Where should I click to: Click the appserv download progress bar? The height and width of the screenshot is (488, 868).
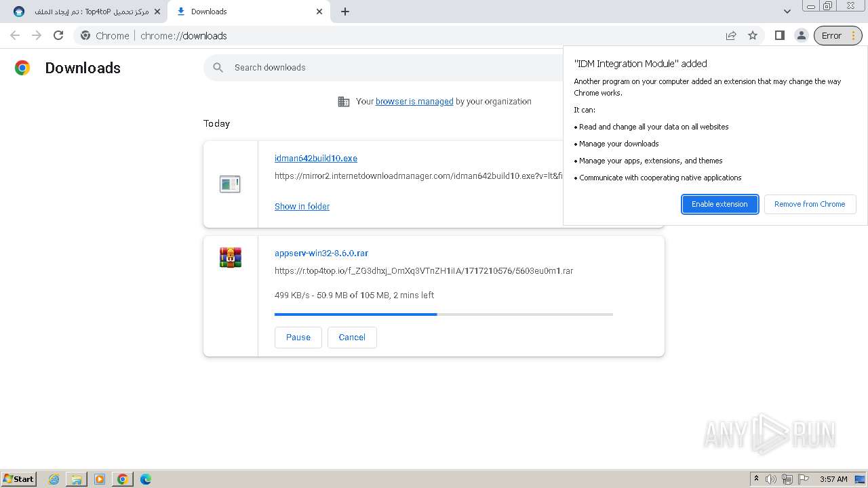pos(443,314)
